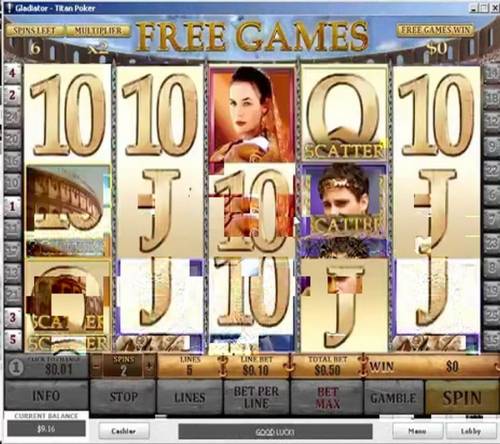Select payline 5 marker on left edge
Screen dimensions: 500x444
click(12, 340)
